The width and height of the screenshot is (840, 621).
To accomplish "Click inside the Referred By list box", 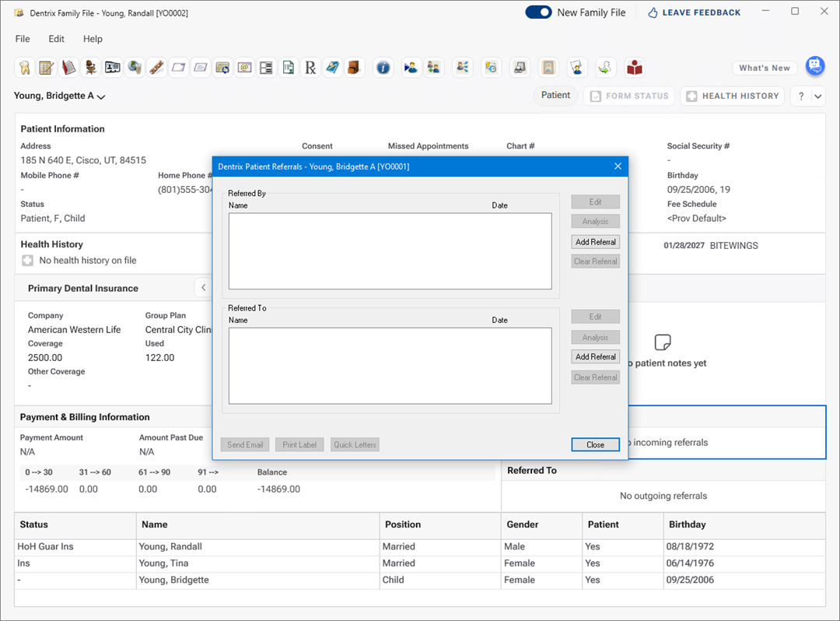I will [x=390, y=251].
